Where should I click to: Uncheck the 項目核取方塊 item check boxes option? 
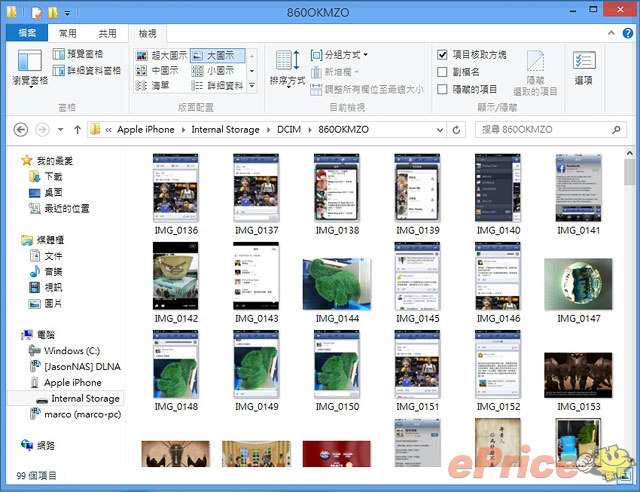443,54
